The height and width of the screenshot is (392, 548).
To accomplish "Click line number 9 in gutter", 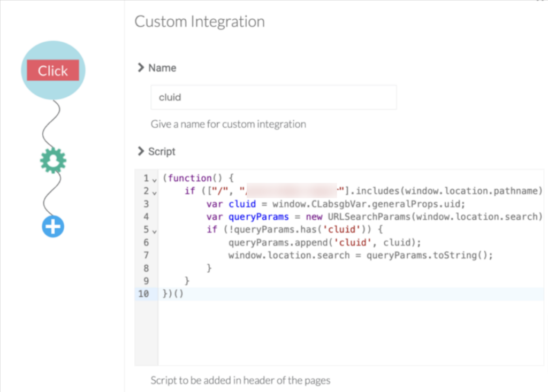I will click(x=146, y=281).
